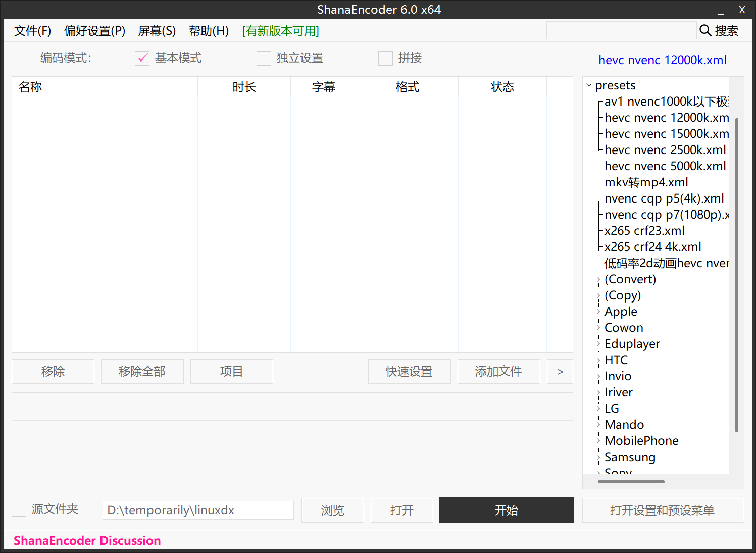
Task: Select the av1 nvenc1000k preset
Action: pos(667,102)
